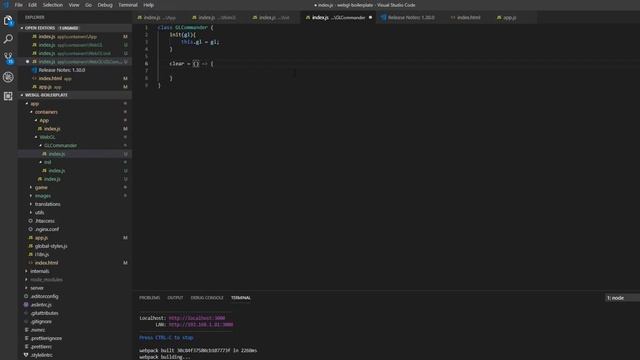The width and height of the screenshot is (640, 360).
Task: Open the Explorer view in activity bar
Action: 8,20
